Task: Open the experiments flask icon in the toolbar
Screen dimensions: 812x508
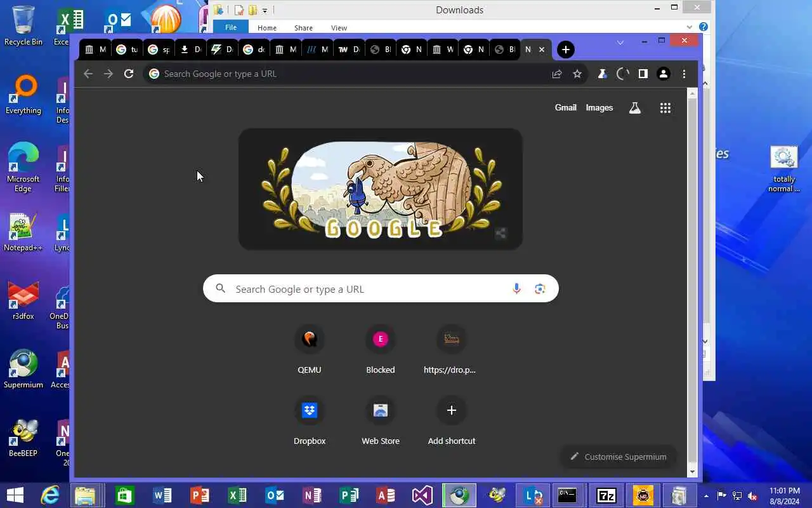Action: click(603, 74)
